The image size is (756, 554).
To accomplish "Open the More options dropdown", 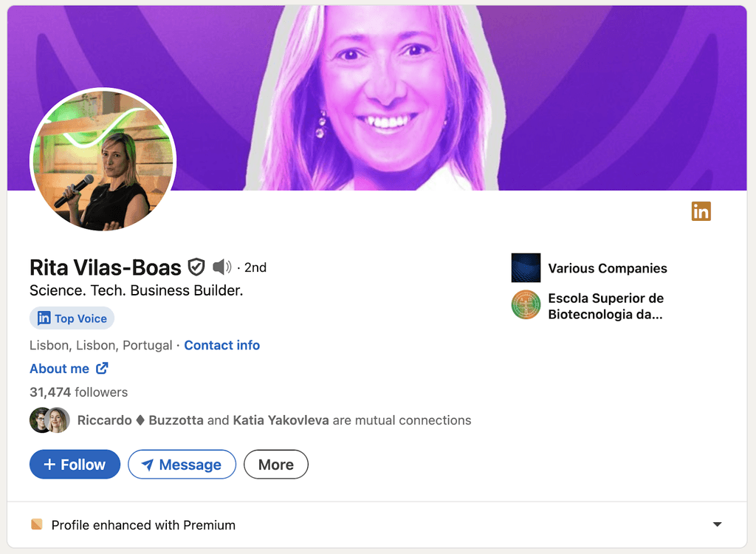I will pos(275,464).
